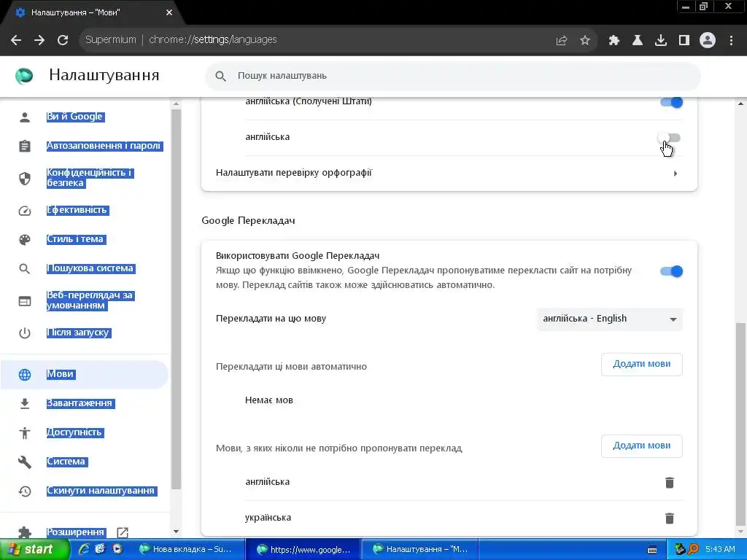This screenshot has height=560, width=747.
Task: Open Windows Media Player quick launch icon
Action: tap(117, 549)
